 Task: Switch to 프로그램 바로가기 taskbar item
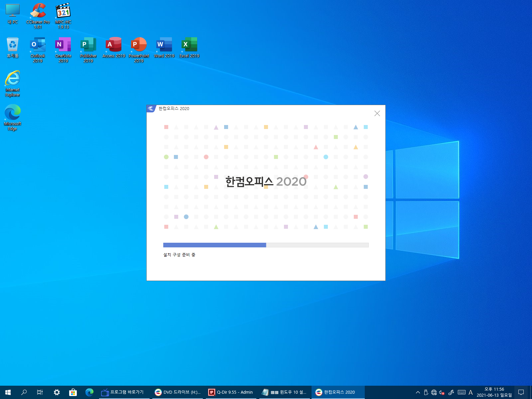pos(124,392)
